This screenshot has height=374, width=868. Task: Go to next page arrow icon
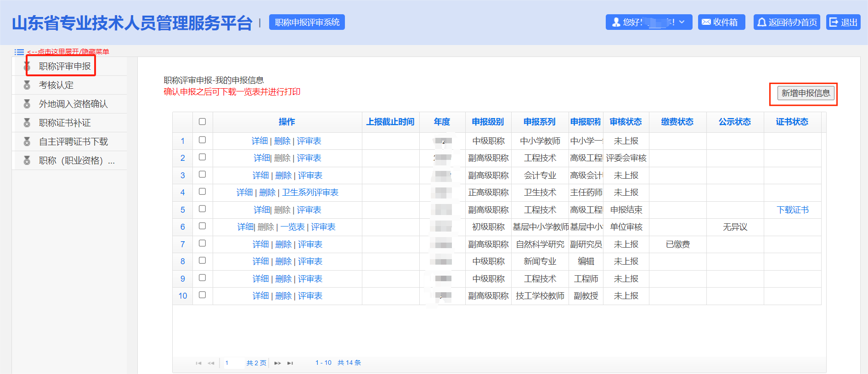point(277,363)
